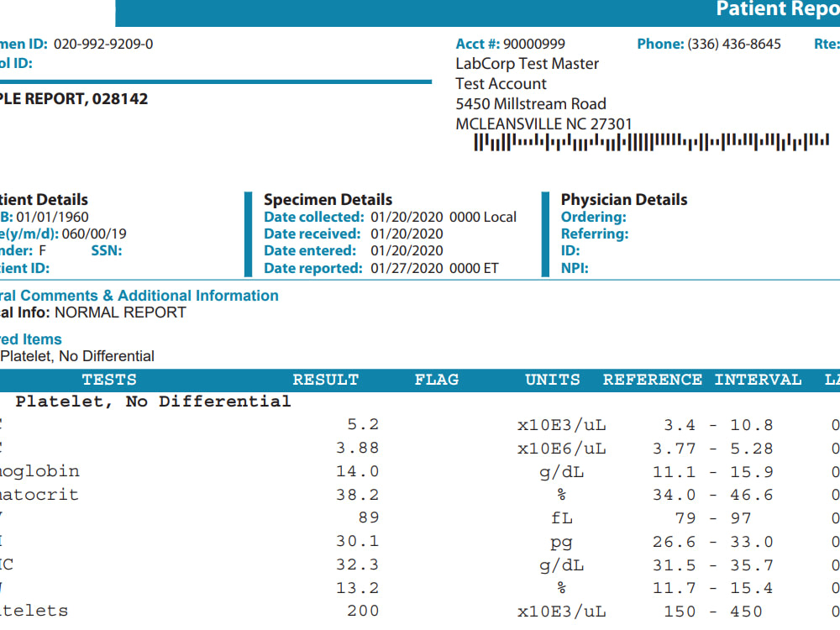Click the 'LabCorp Test Master' name
Image resolution: width=840 pixels, height=630 pixels.
point(528,64)
